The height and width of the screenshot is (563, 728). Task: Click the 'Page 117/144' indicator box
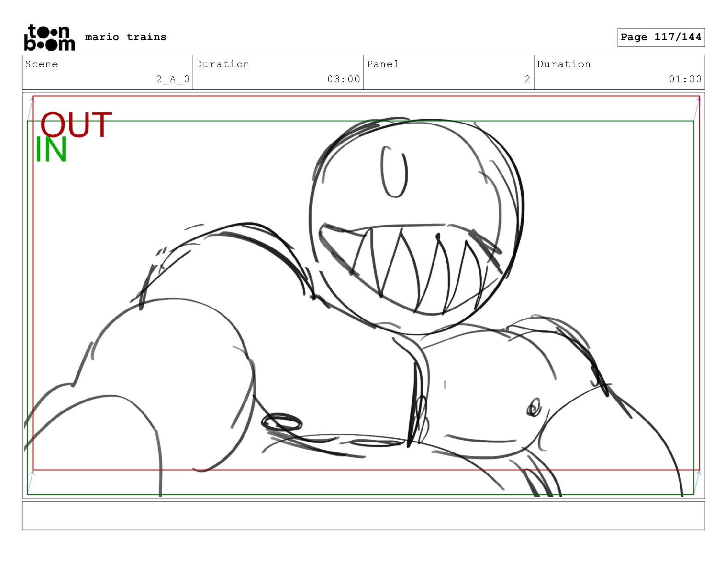coord(660,37)
